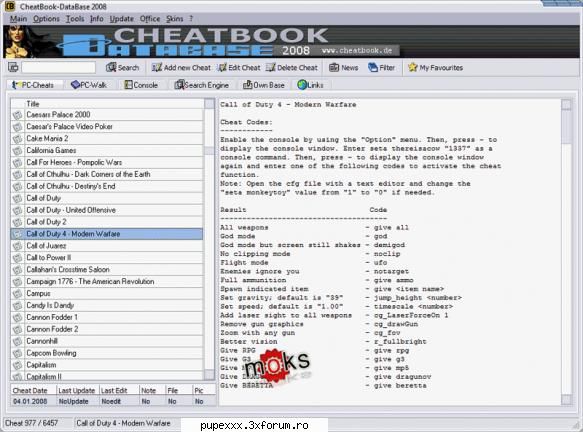Open My Favourites star icon
The width and height of the screenshot is (583, 432).
tap(413, 67)
